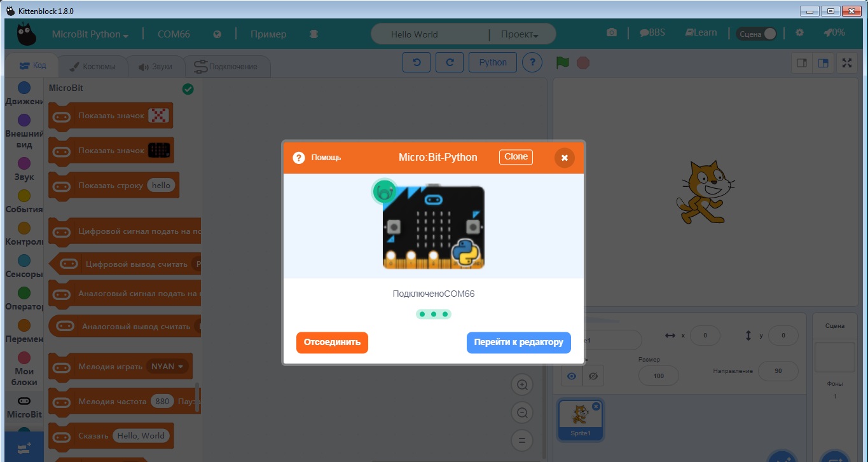Screen dimensions: 868x462
Task: Click the Kittenblock cat logo icon
Action: 26,34
